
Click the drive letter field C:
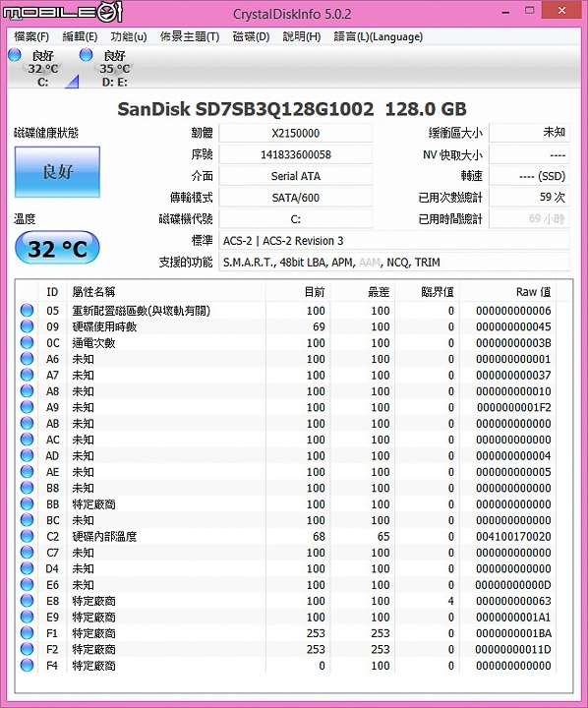pyautogui.click(x=295, y=219)
